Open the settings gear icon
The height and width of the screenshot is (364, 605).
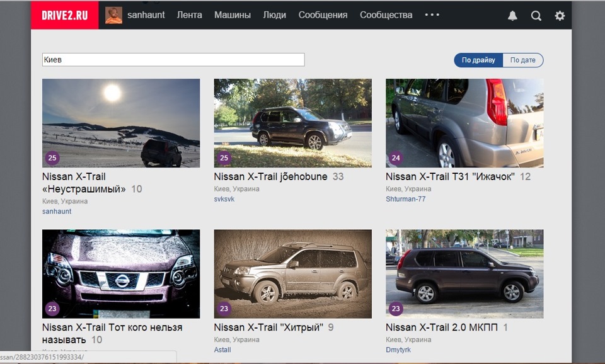click(x=560, y=15)
